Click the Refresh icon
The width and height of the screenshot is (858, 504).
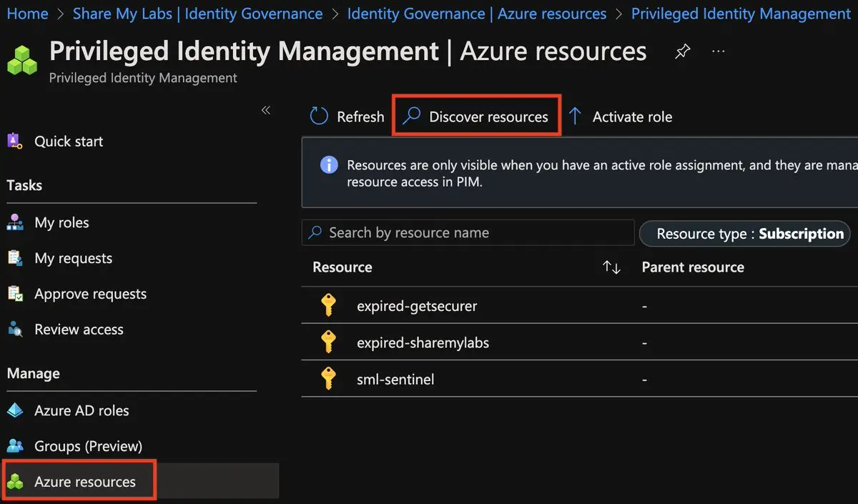coord(318,117)
